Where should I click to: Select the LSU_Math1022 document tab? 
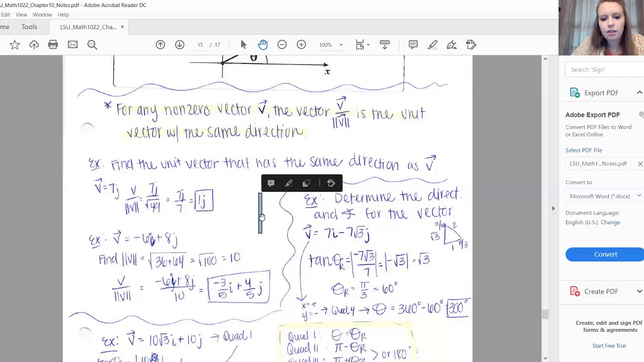click(88, 27)
